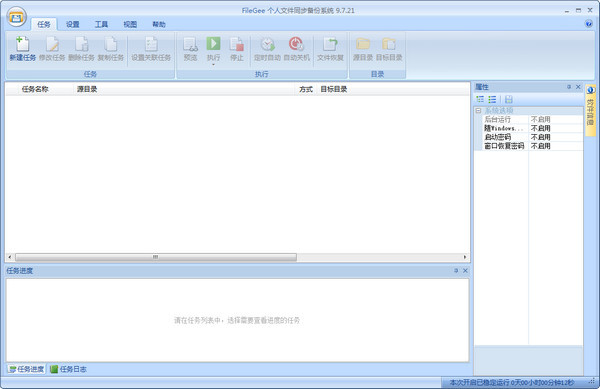Viewport: 600px width, 389px height.
Task: Click the task list horizontal scrollbar thumb
Action: (155, 257)
